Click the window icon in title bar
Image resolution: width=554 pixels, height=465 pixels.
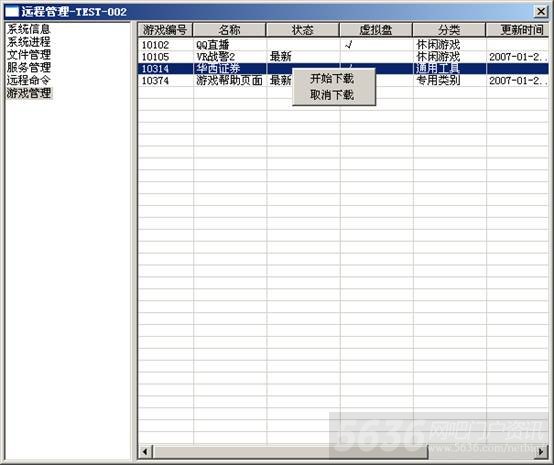[12, 12]
